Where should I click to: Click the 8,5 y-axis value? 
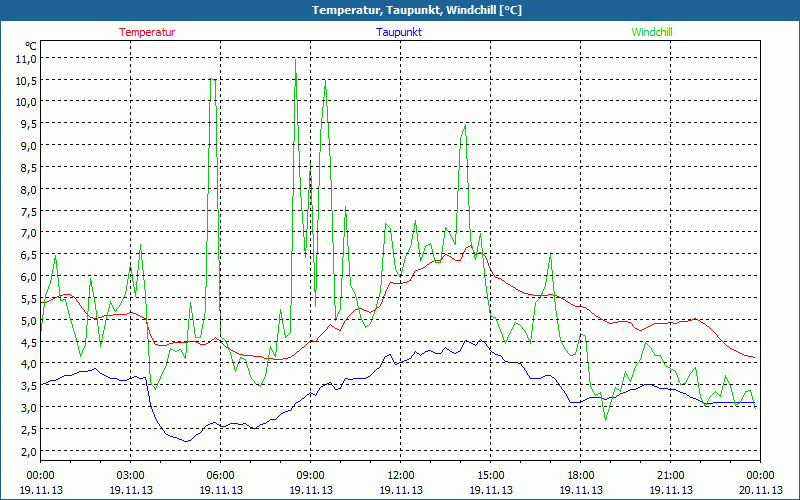[x=29, y=168]
